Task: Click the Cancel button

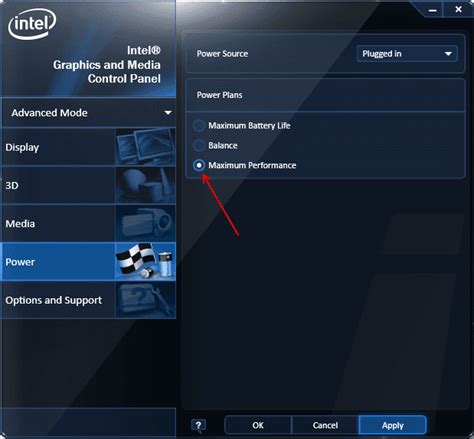Action: (x=325, y=425)
